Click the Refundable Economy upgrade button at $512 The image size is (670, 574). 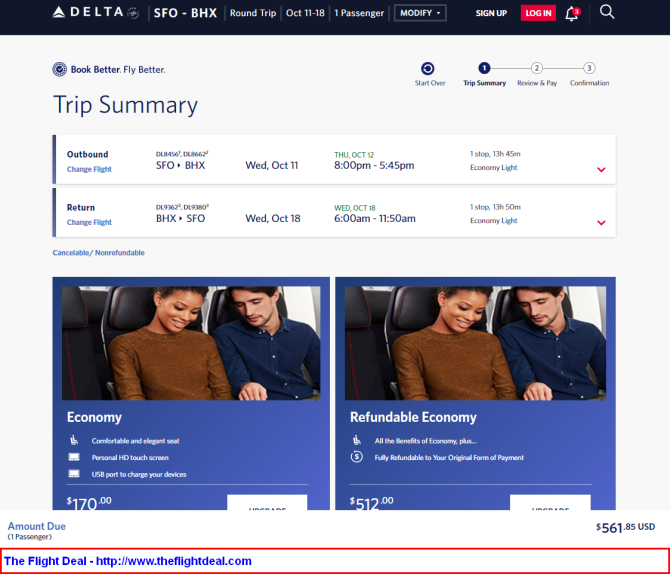(x=550, y=503)
